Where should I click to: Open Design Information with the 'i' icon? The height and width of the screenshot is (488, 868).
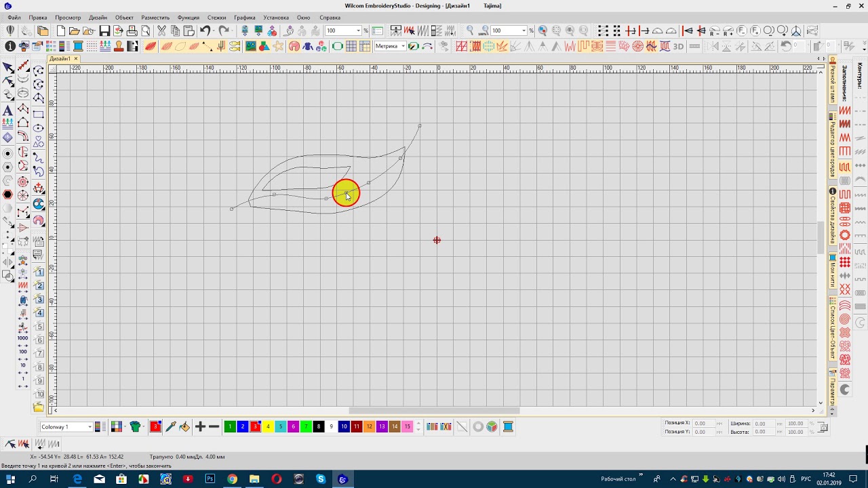coord(10,46)
